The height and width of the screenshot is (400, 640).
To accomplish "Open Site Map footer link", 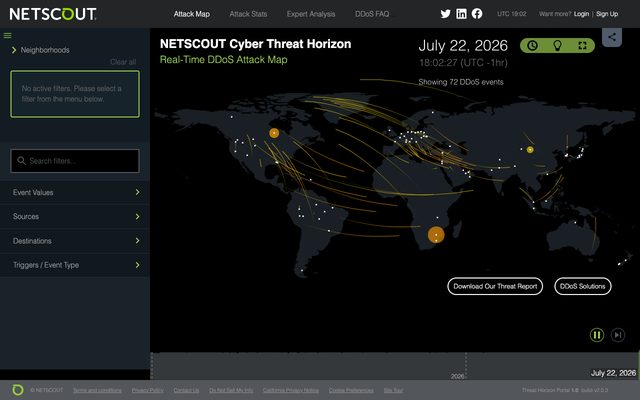I will click(393, 390).
